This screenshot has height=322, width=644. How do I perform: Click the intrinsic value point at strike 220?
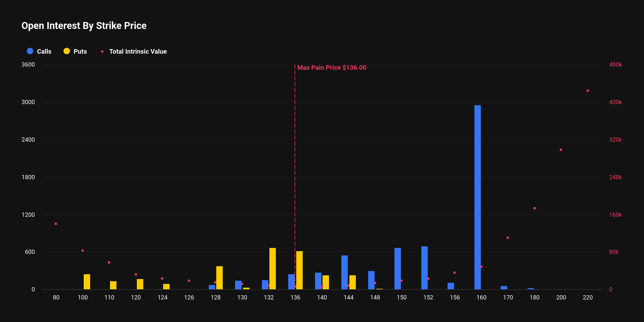(587, 91)
